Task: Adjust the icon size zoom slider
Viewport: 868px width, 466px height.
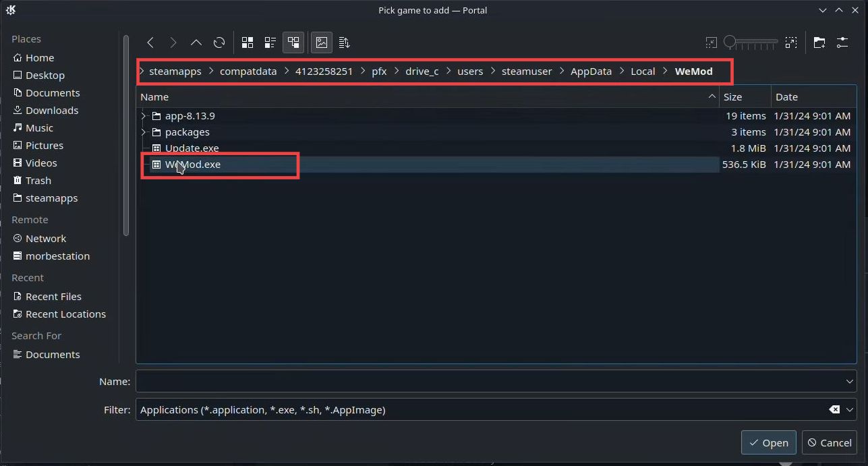Action: (x=751, y=42)
